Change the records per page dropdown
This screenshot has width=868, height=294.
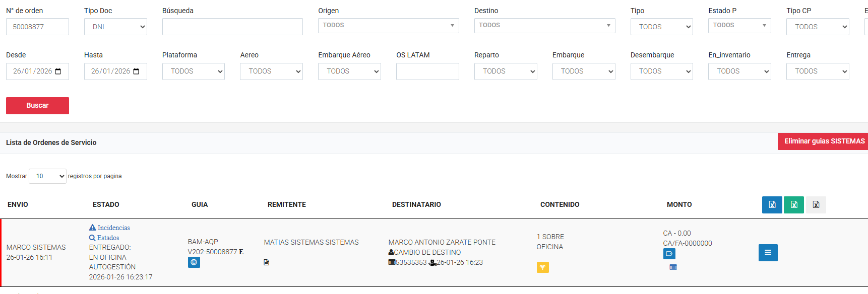pos(47,176)
